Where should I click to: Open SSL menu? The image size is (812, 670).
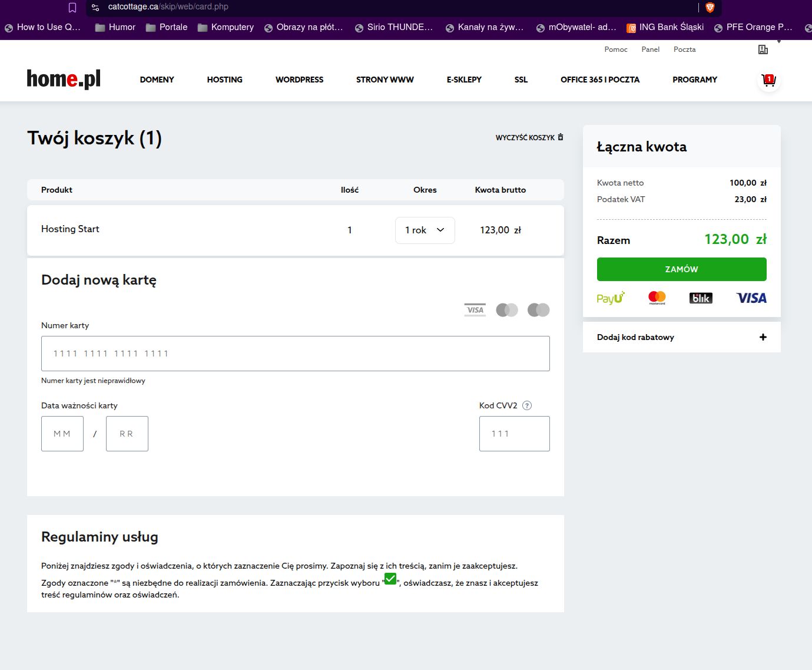click(521, 80)
